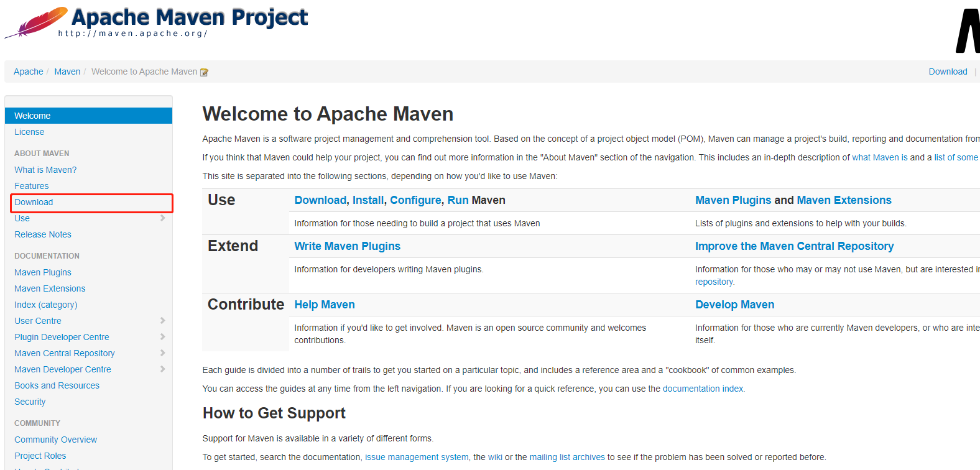Expand the Use submenu arrow in sidebar
The image size is (980, 470).
pyautogui.click(x=163, y=218)
